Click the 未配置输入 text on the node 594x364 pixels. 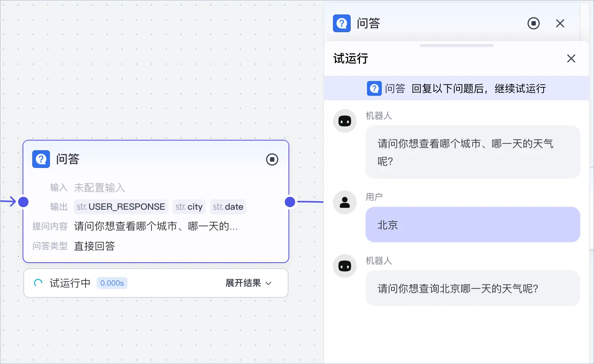pos(100,188)
